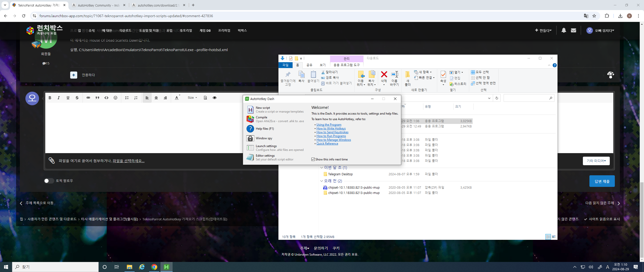Insert code block in editor
Screen dimensions: 644x272
point(106,98)
